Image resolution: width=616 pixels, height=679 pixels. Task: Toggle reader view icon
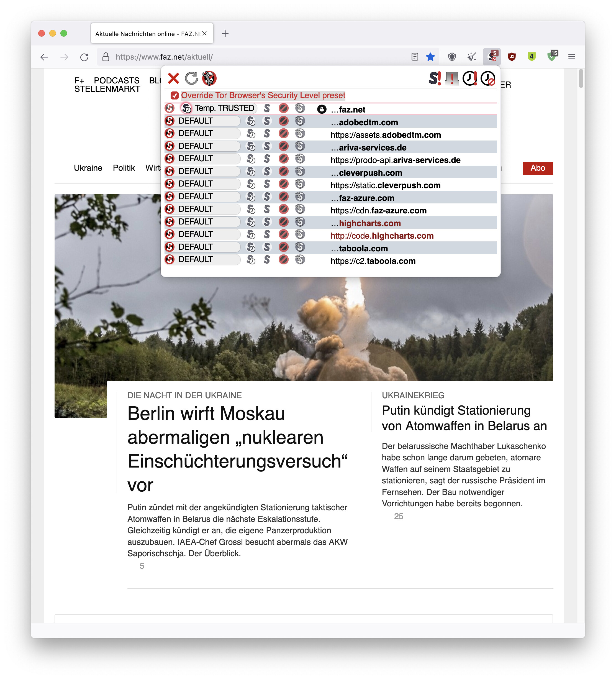coord(414,57)
